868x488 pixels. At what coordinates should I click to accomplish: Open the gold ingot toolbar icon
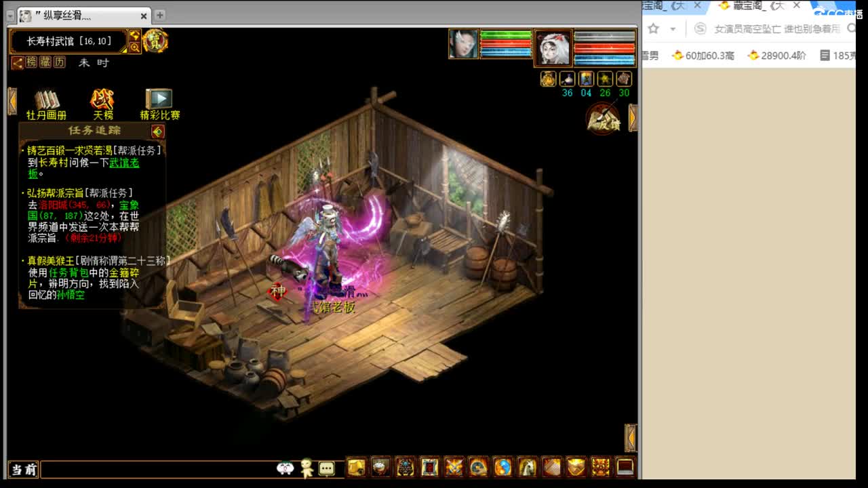(357, 467)
